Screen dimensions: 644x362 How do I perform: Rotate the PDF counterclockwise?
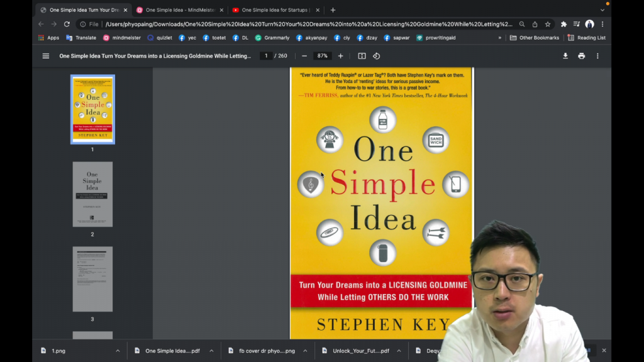click(x=377, y=56)
